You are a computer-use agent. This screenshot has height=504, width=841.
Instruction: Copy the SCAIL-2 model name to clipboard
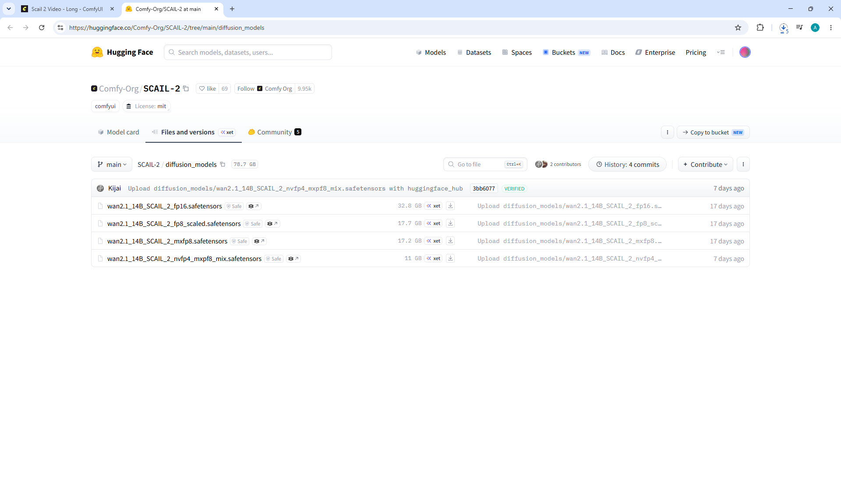coord(186,88)
